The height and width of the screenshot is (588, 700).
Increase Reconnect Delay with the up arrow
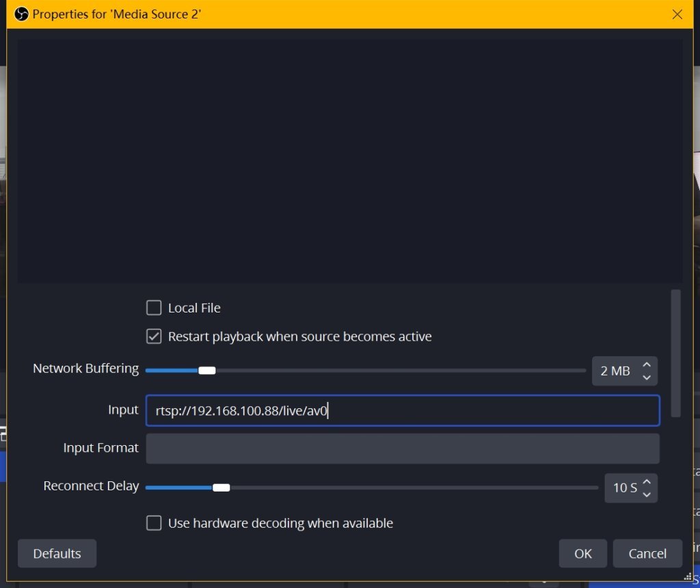(647, 482)
